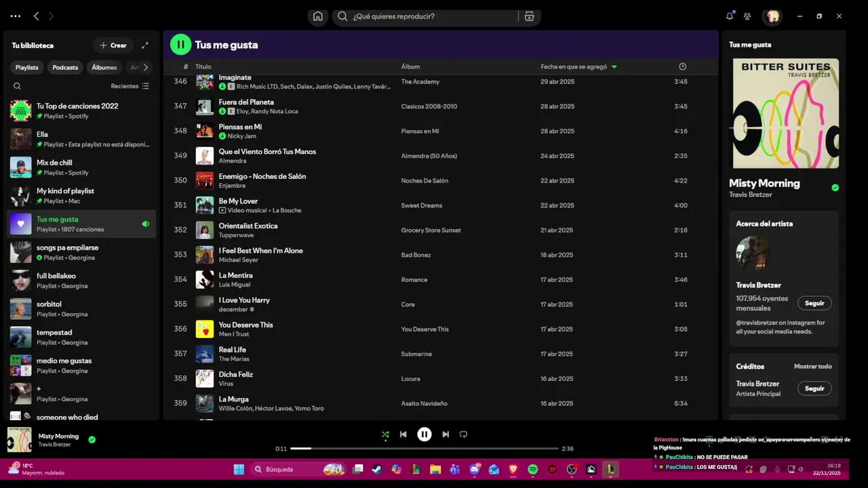The width and height of the screenshot is (868, 488).
Task: Filter library by Playlists
Action: 27,67
